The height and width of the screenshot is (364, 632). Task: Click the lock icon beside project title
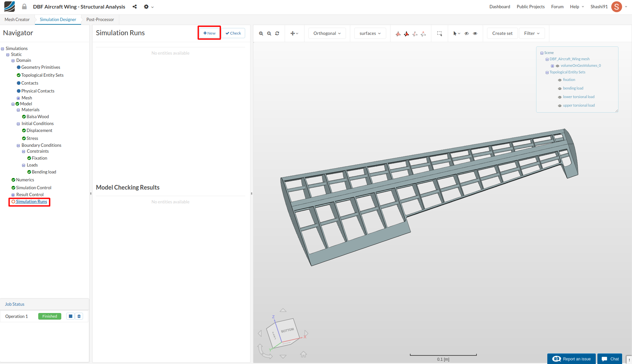coord(24,7)
